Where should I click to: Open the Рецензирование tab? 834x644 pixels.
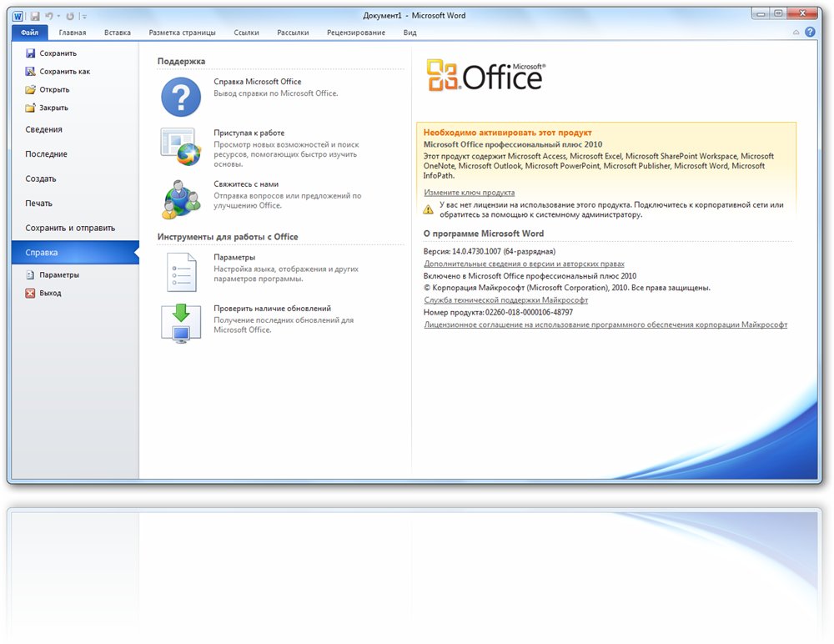coord(356,33)
